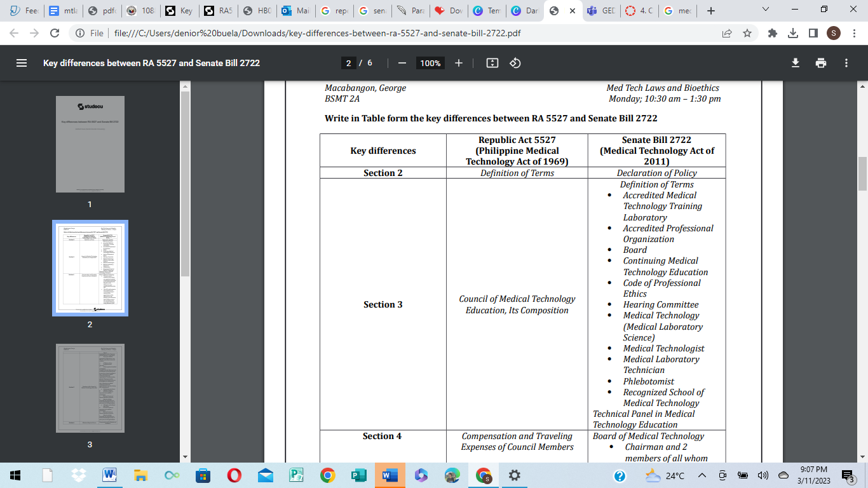Open the PDF sidebar menu toggle
This screenshot has height=488, width=868.
pos(22,63)
